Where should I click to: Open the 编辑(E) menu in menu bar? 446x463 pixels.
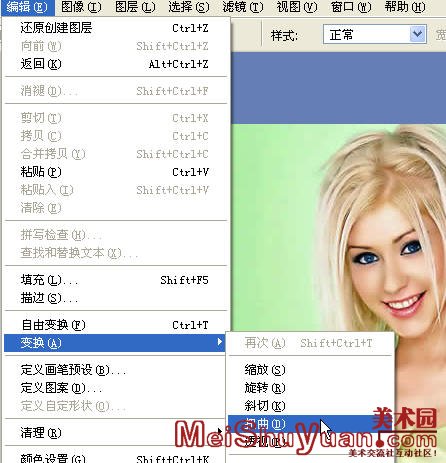tap(27, 7)
